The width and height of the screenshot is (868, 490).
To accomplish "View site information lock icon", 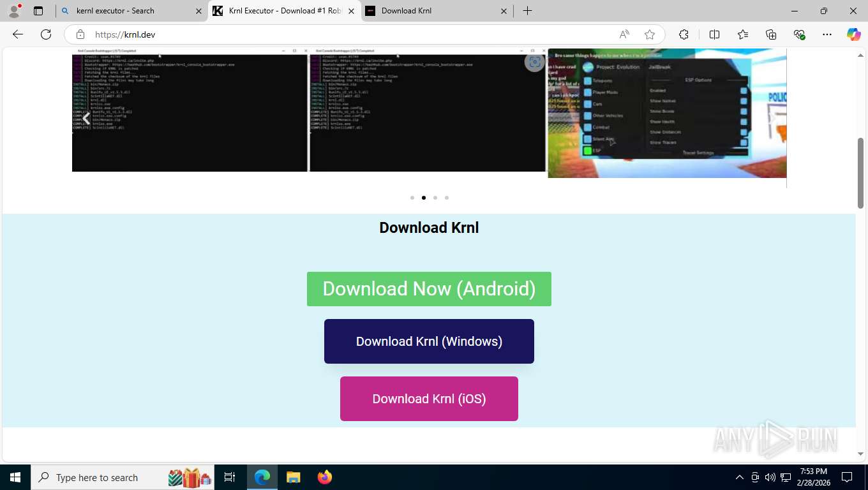I will pyautogui.click(x=80, y=34).
